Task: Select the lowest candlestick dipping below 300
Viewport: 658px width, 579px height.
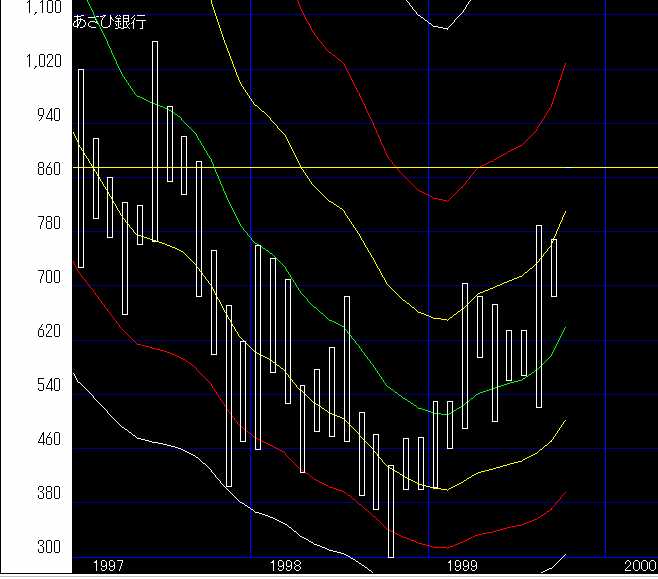Action: (x=391, y=510)
